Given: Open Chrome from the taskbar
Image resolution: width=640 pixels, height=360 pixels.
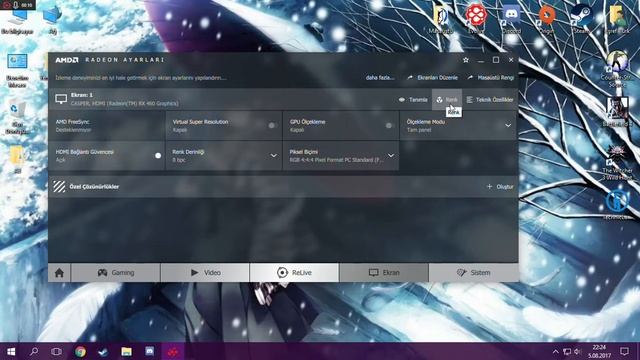Looking at the screenshot, I should (x=80, y=351).
